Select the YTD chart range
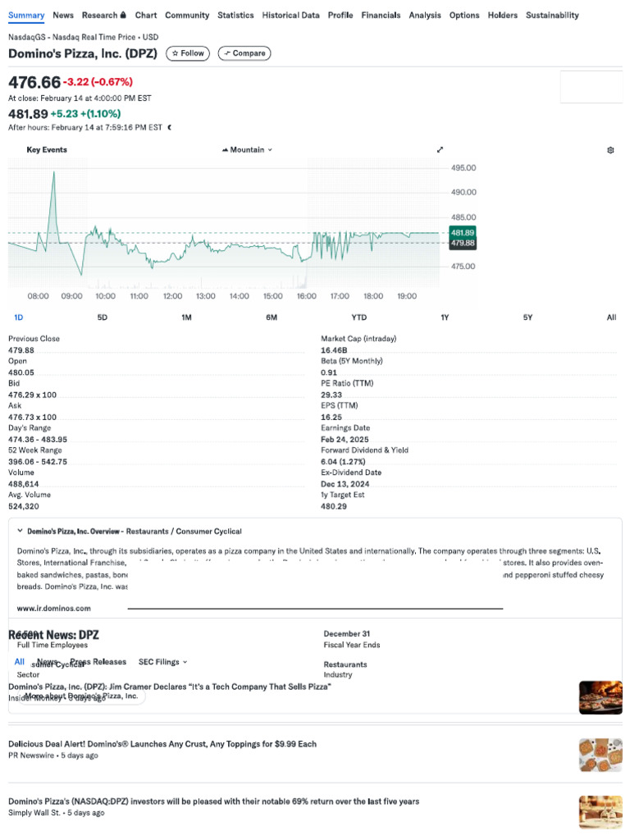The width and height of the screenshot is (630, 840). (x=358, y=317)
